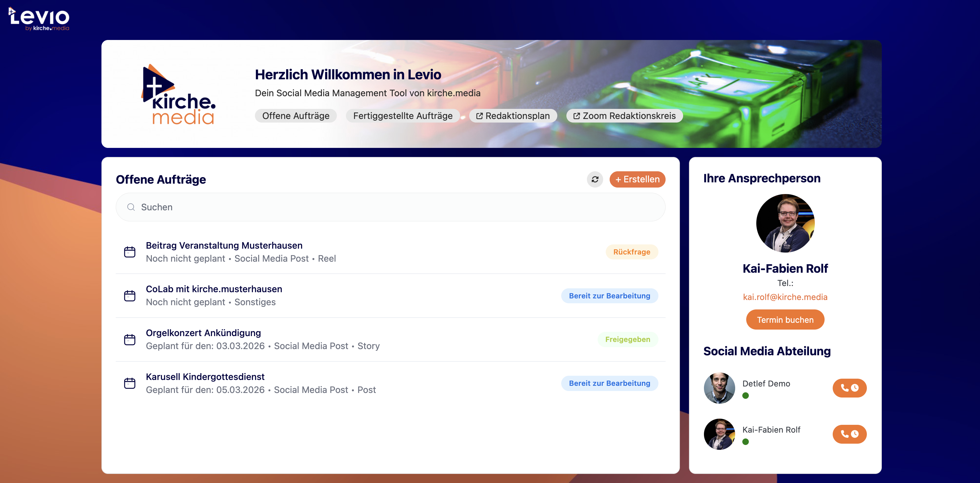Click the kai.rolf@kirche.media email link
980x483 pixels.
pos(785,297)
